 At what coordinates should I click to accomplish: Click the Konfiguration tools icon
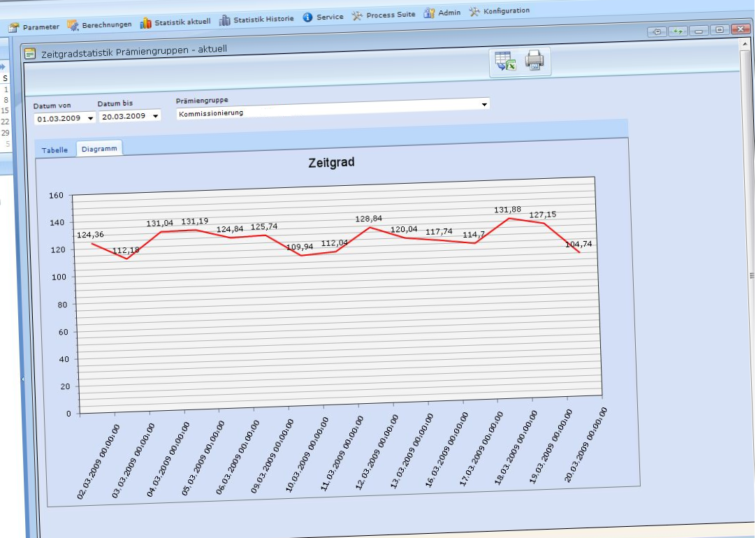tap(474, 11)
